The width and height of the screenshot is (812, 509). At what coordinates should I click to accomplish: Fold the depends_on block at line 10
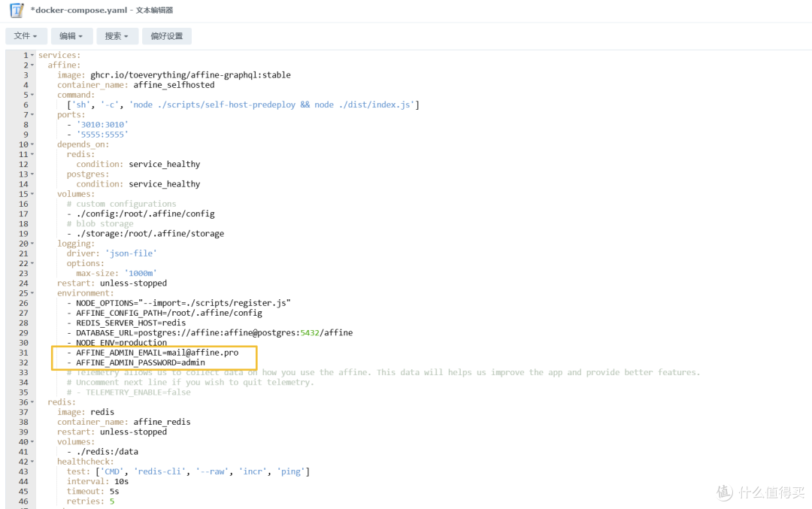[x=32, y=144]
